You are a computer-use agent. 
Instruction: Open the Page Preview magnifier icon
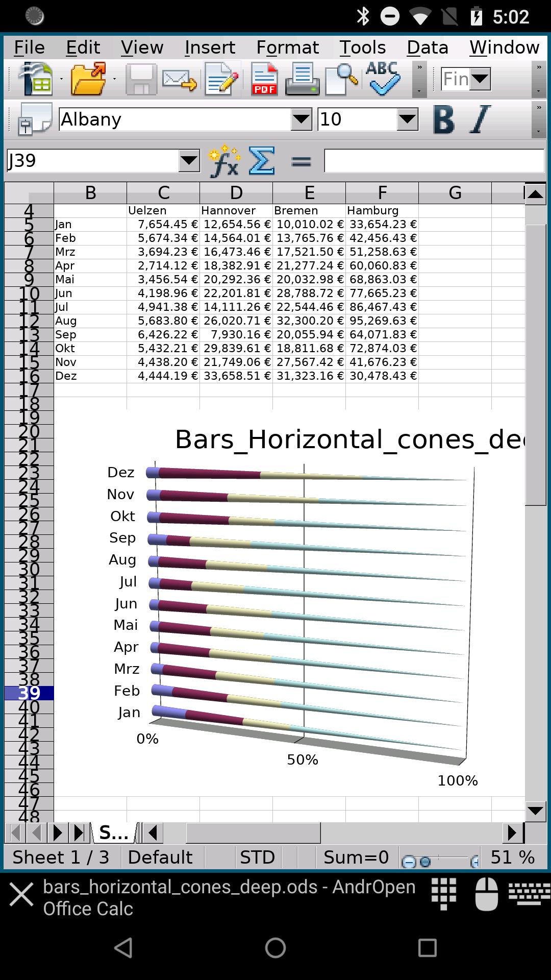pos(341,79)
